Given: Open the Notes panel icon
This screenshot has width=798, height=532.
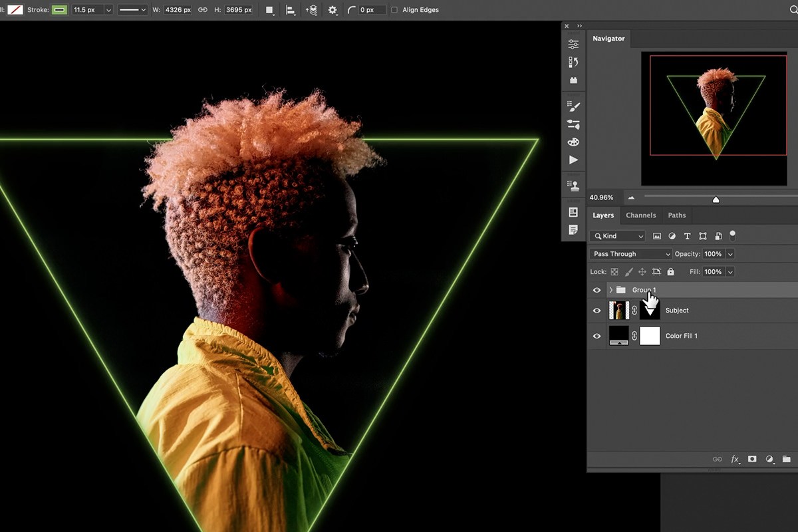Looking at the screenshot, I should (x=573, y=229).
